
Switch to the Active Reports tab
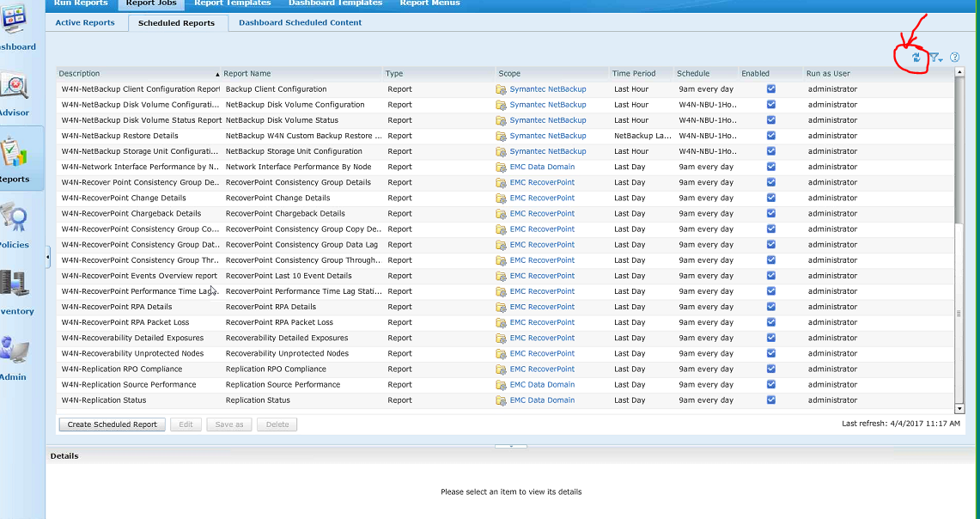tap(85, 23)
